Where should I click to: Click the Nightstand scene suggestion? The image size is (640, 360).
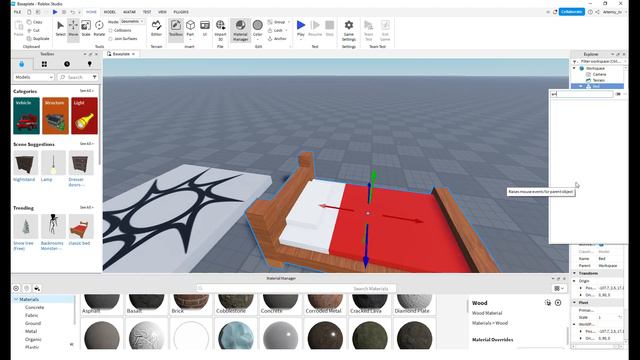(x=25, y=166)
